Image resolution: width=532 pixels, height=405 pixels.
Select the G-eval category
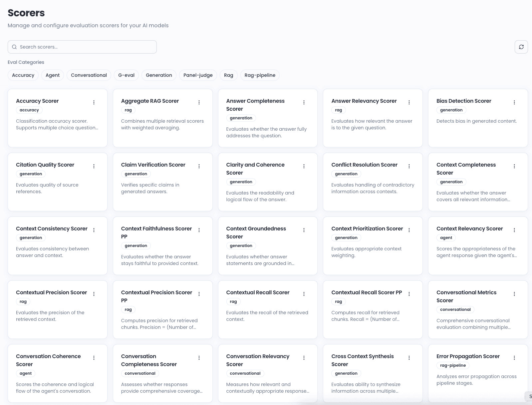coord(126,75)
